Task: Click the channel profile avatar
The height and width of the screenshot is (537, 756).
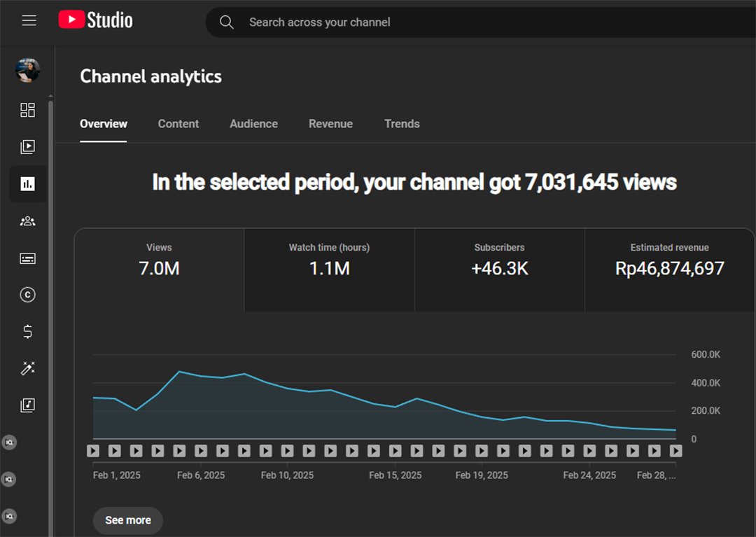Action: 28,70
